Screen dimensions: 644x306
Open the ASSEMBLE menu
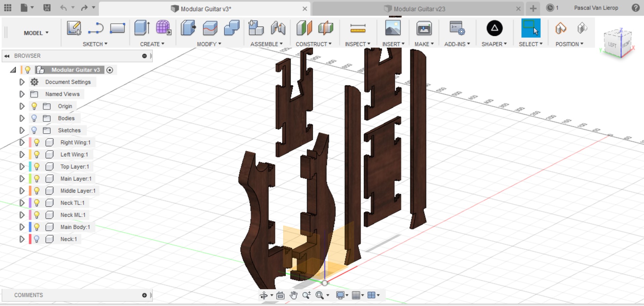[267, 44]
